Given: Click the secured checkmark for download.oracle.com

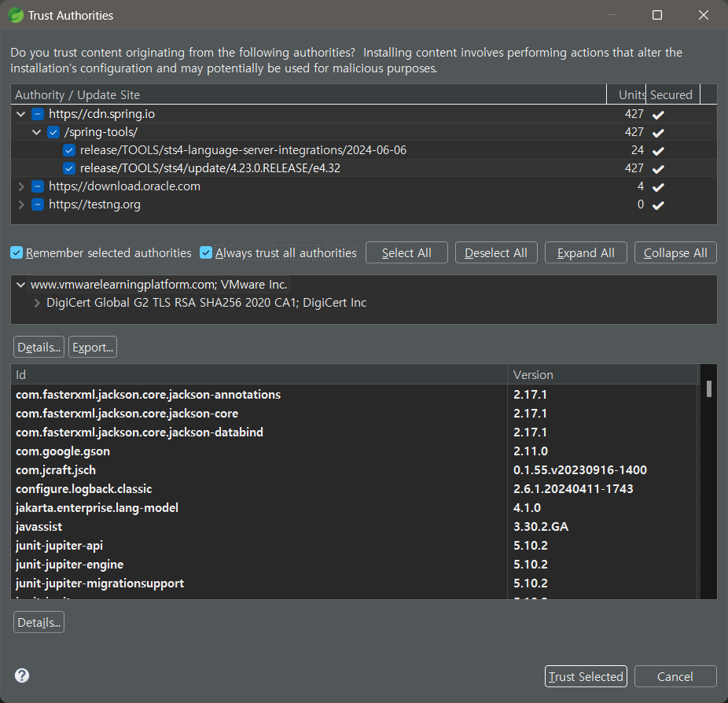Looking at the screenshot, I should tap(658, 187).
